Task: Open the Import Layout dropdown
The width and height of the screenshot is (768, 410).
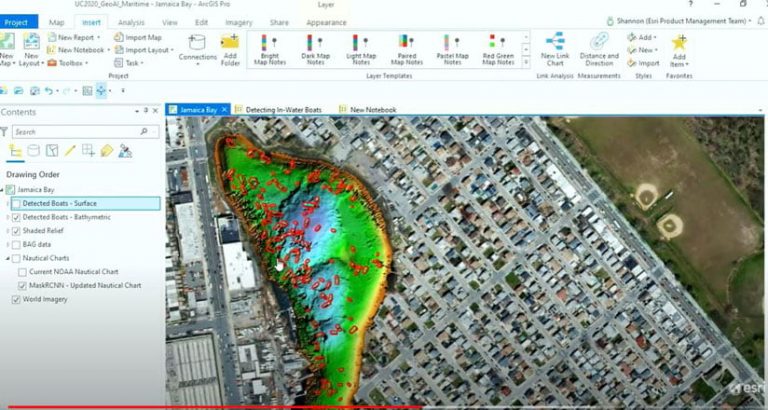Action: [x=172, y=50]
